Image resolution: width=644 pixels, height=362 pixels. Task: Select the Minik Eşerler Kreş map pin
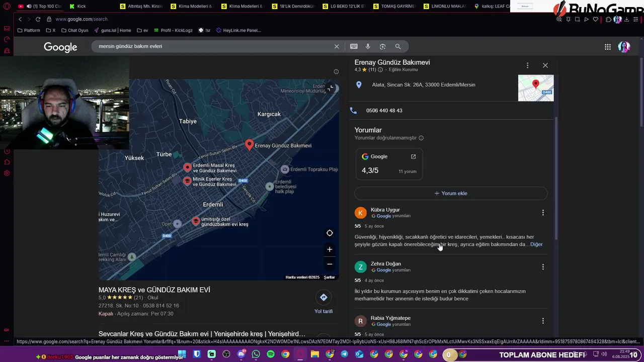[187, 181]
